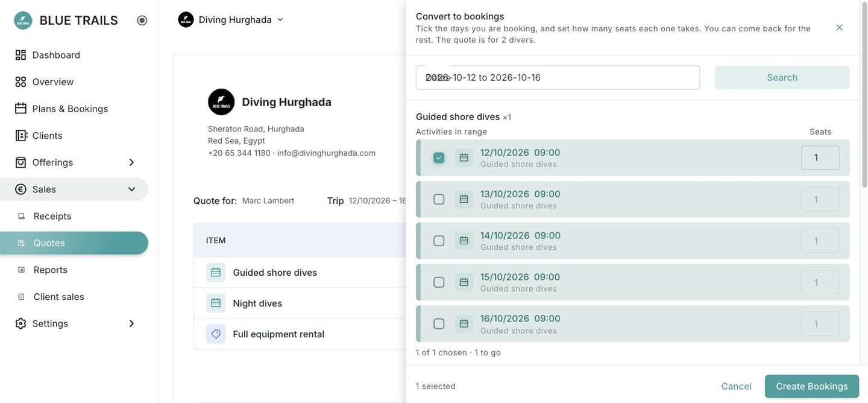
Task: Click the 16/10/2026 09:00 date text
Action: click(x=520, y=319)
